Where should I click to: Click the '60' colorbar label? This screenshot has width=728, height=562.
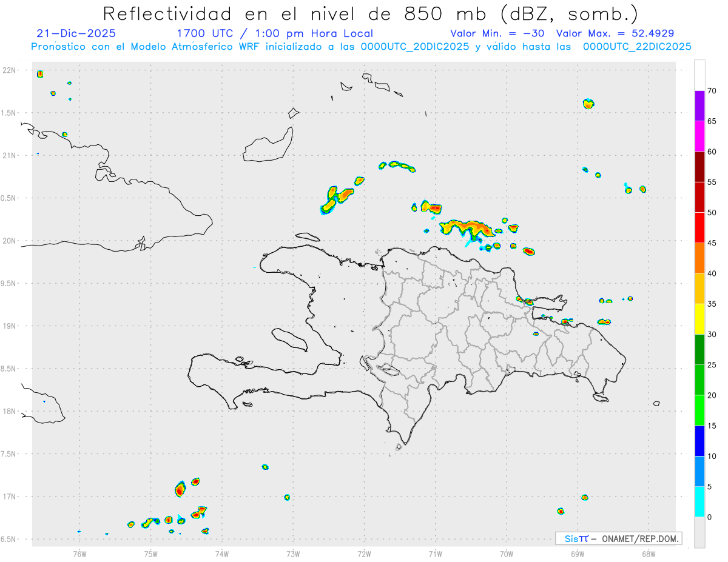[712, 152]
